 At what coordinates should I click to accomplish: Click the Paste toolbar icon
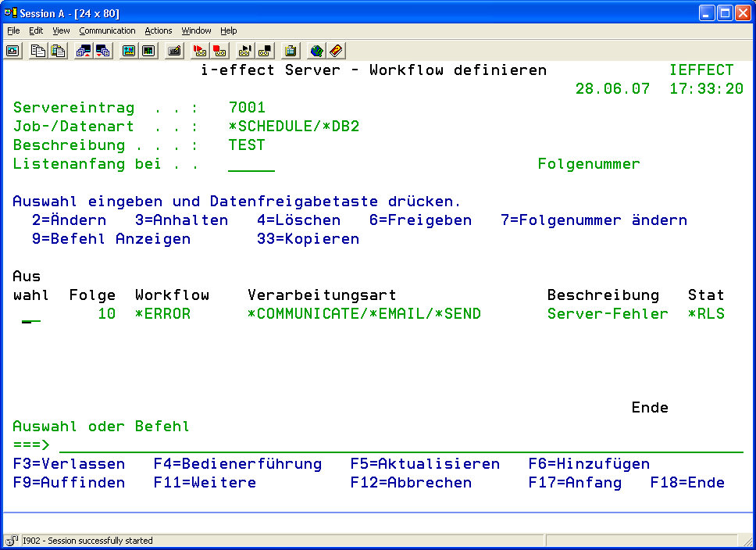tap(58, 51)
